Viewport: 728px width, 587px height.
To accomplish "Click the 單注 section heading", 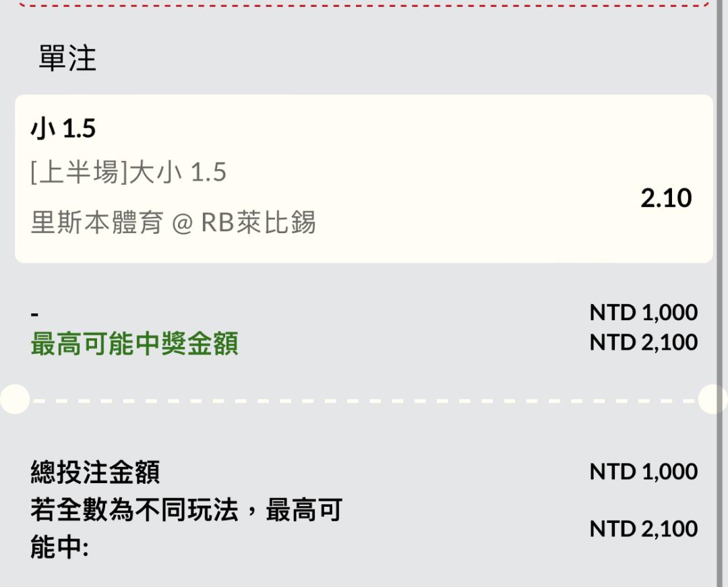I will pyautogui.click(x=67, y=59).
